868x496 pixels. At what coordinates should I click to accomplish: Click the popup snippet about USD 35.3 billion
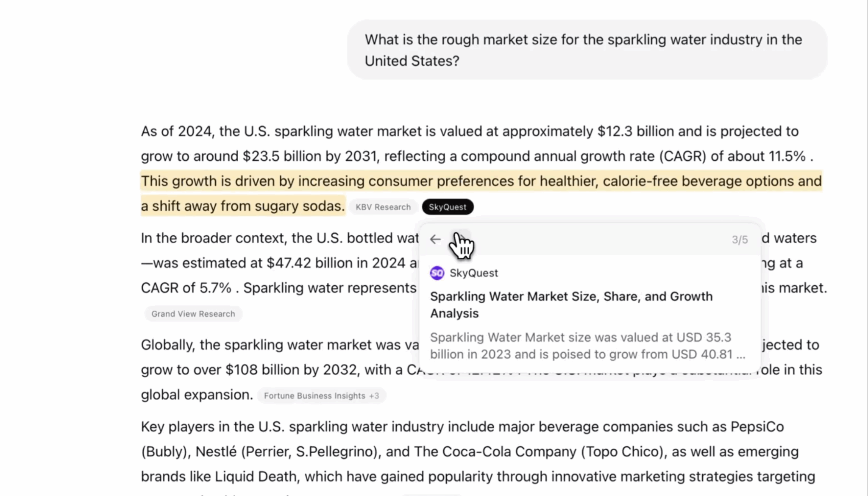pyautogui.click(x=587, y=346)
